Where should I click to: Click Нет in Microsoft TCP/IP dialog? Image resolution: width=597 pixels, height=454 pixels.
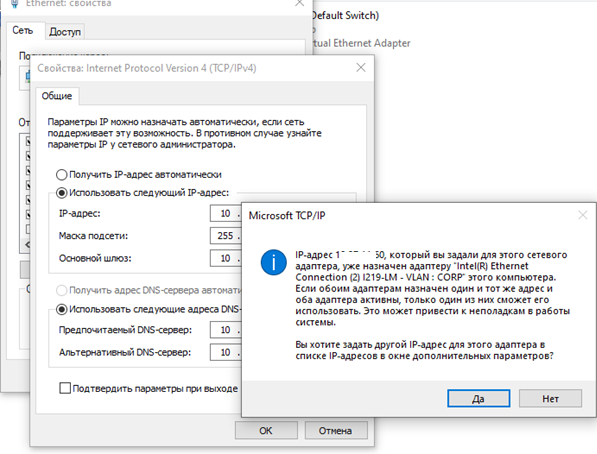[x=550, y=398]
